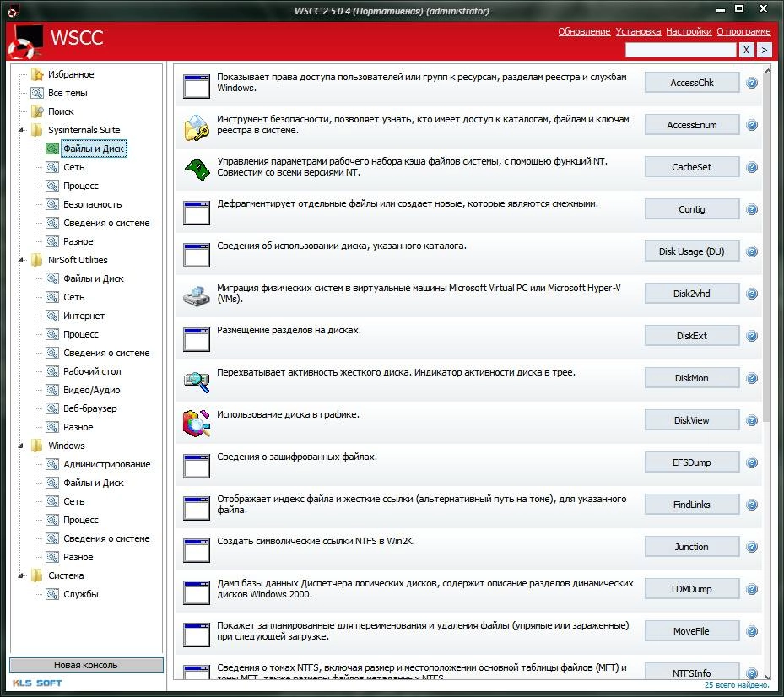
Task: Open help for LDMDump
Action: (751, 589)
